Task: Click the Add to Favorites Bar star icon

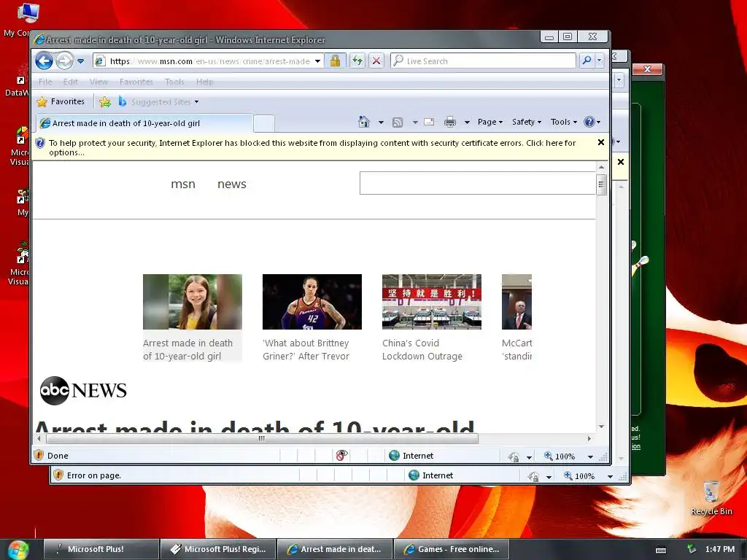Action: click(105, 102)
